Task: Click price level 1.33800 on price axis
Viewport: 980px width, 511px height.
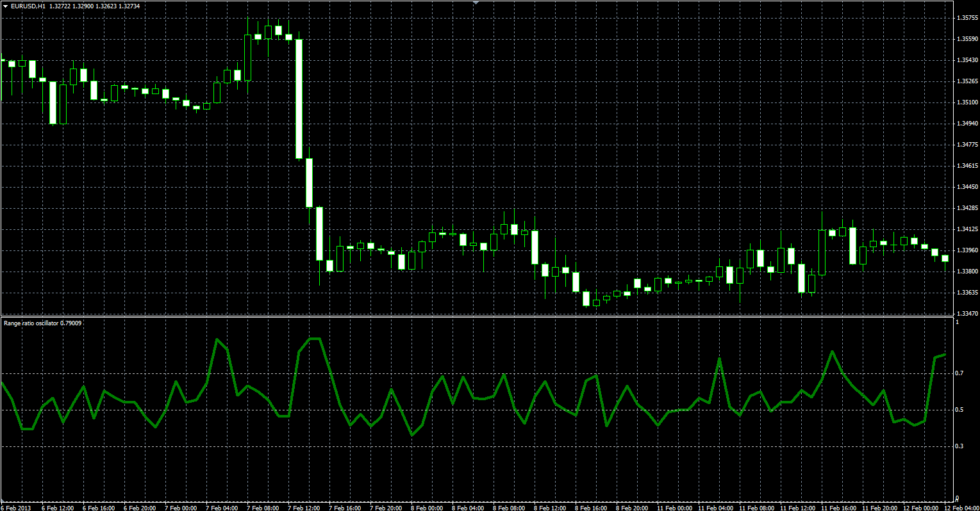Action: (x=967, y=272)
